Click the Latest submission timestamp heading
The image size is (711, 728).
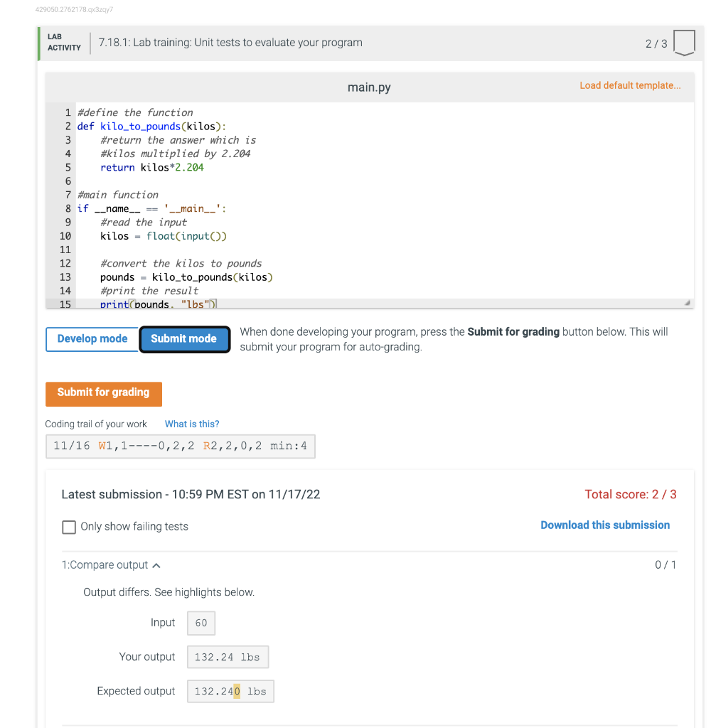click(x=190, y=494)
